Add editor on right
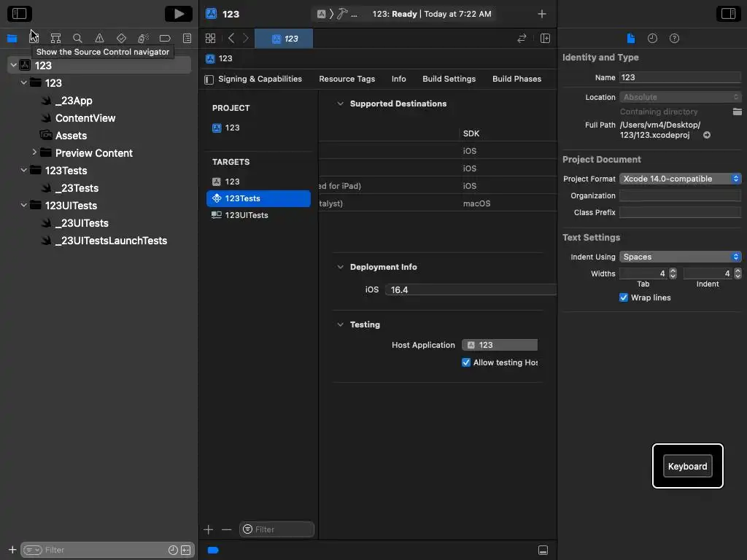This screenshot has height=560, width=747. click(546, 38)
